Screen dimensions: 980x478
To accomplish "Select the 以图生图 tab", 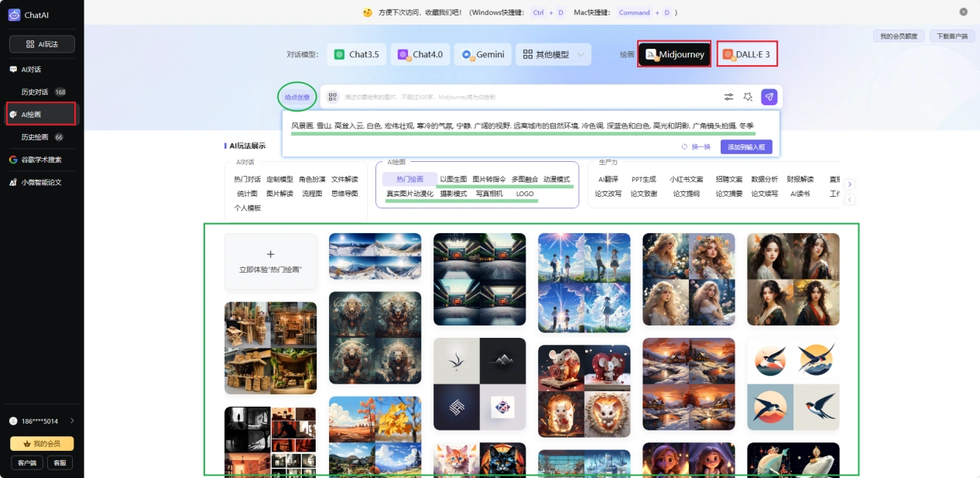I will [x=454, y=179].
